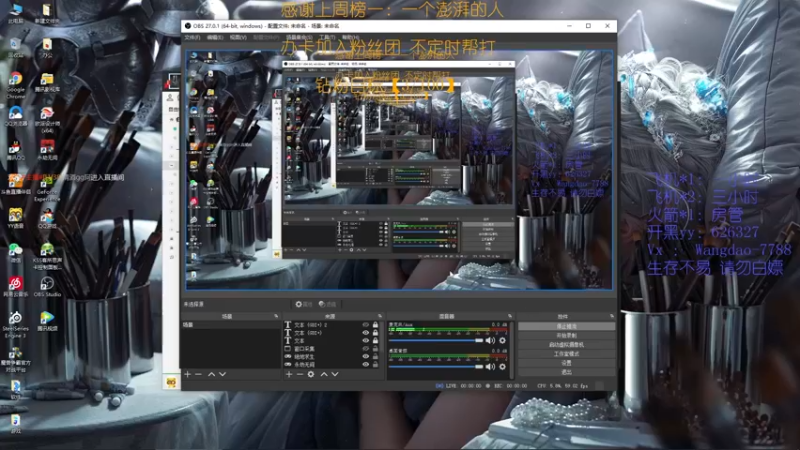Open the SteelSeries Engine 3 desktop icon

15,324
